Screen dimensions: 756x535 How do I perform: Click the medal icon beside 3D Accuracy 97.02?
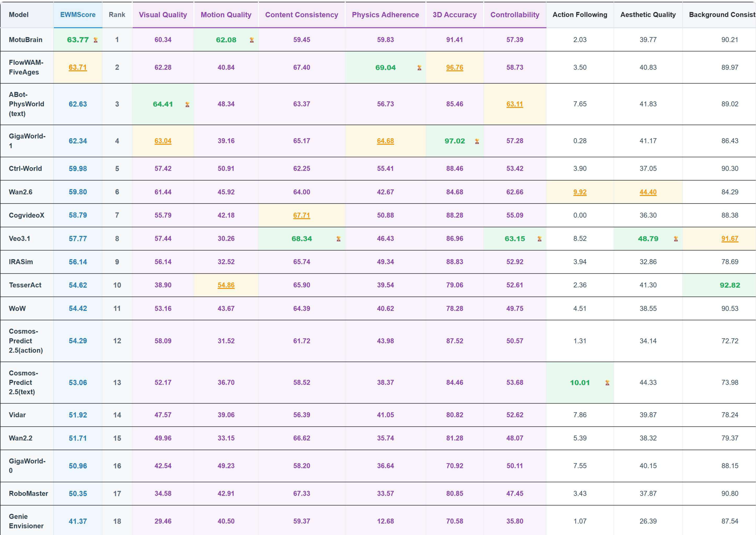pos(477,141)
